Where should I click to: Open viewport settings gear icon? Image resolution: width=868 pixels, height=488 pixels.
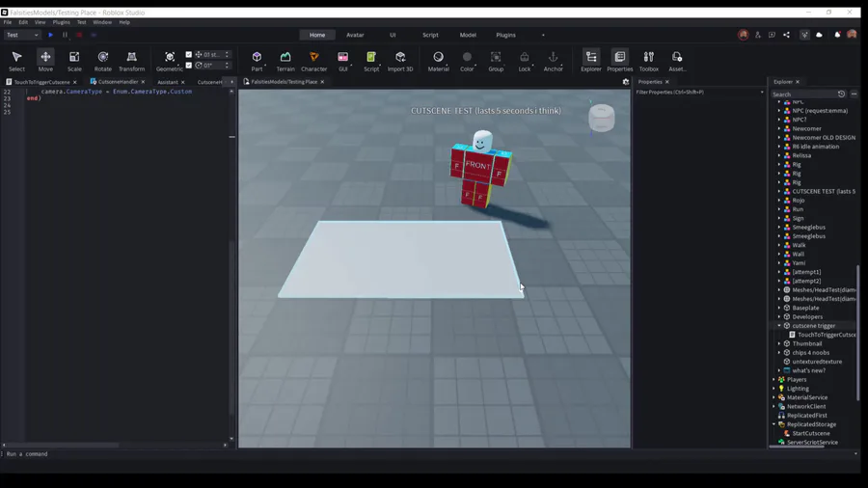626,82
